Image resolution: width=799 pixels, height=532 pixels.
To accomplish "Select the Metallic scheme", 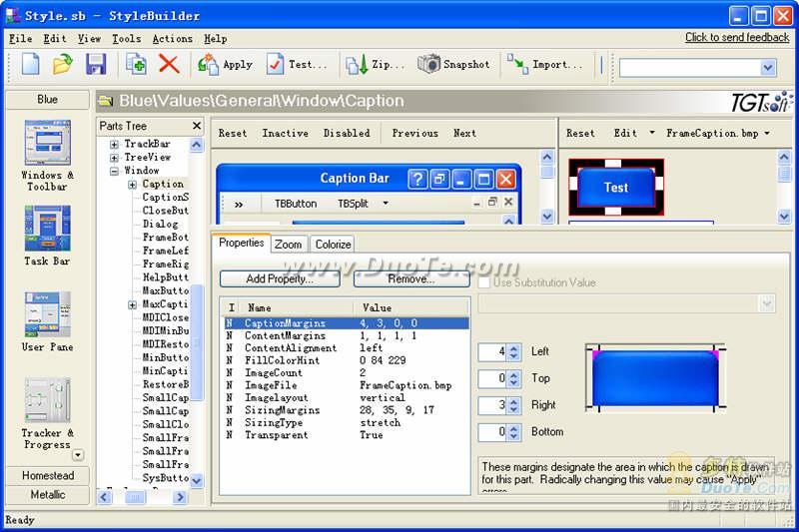I will tap(47, 495).
